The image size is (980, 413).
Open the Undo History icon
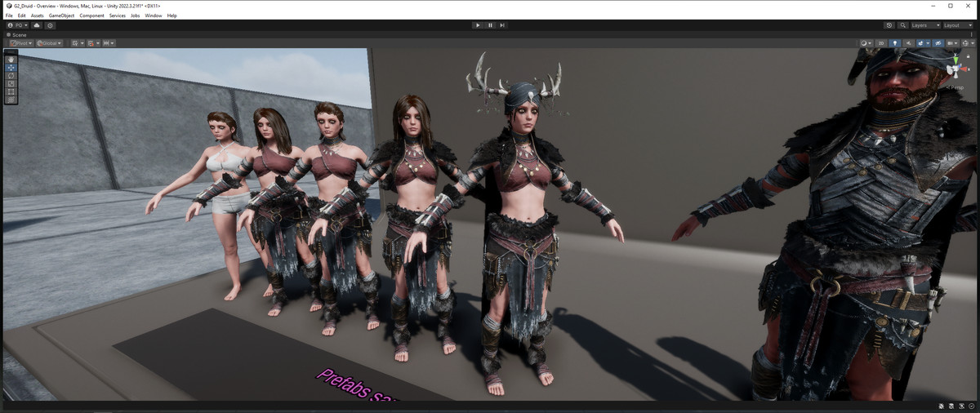coord(889,25)
